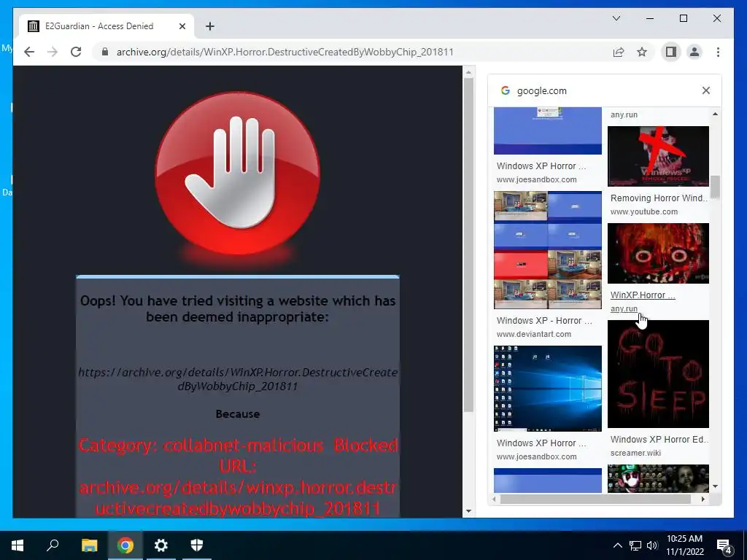Close the google.com side panel
Screen dimensions: 747x560
coord(706,90)
